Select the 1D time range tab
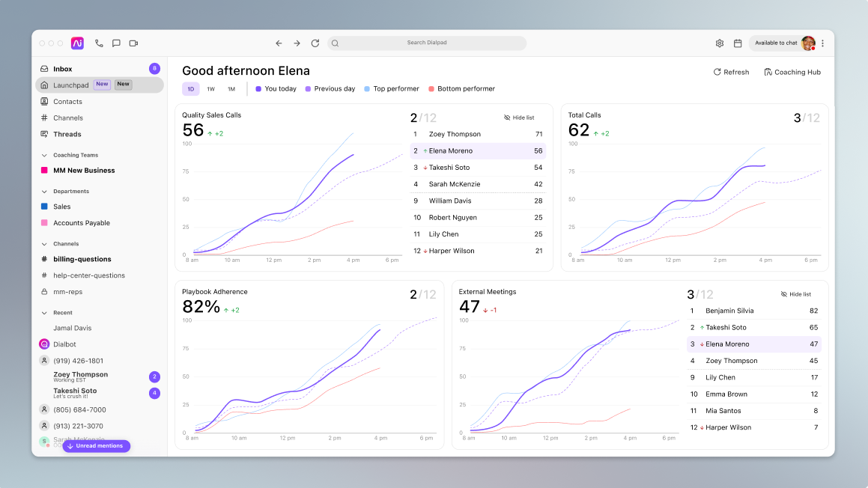 click(x=190, y=88)
